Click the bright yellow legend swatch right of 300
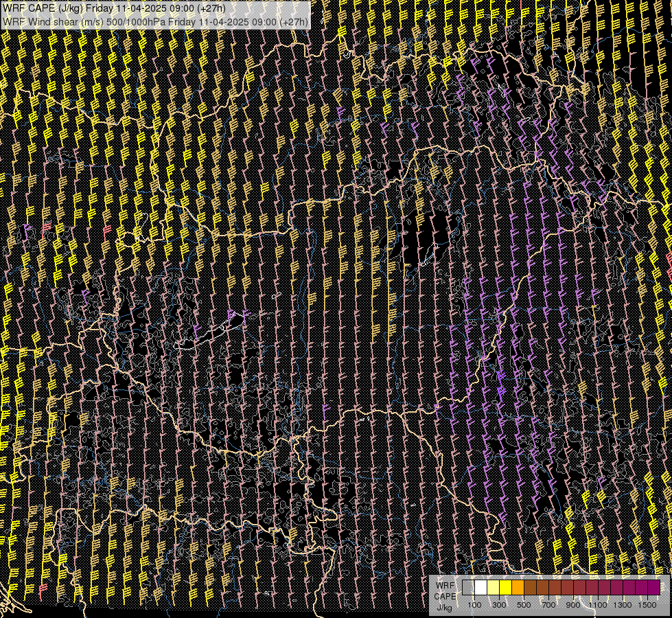The height and width of the screenshot is (618, 672). (x=506, y=588)
